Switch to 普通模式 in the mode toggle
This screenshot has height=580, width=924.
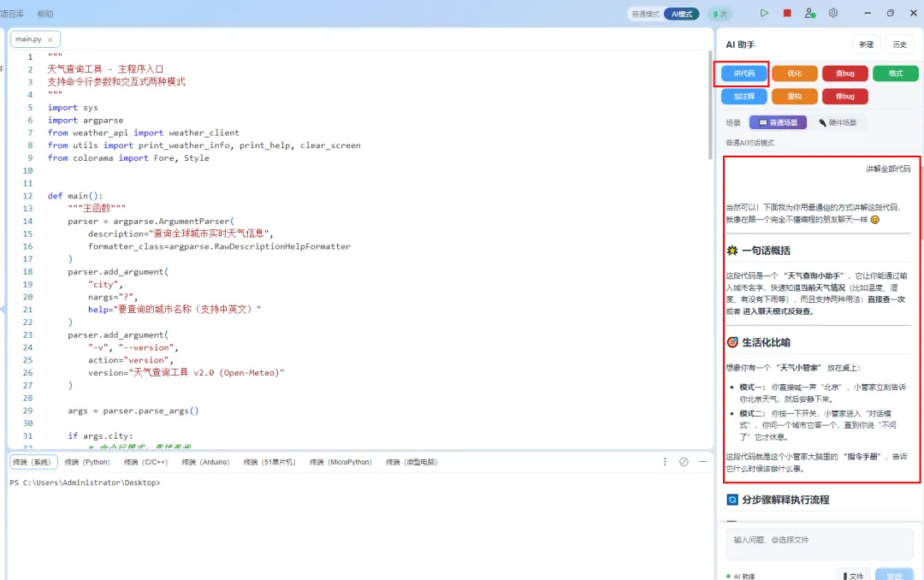646,14
